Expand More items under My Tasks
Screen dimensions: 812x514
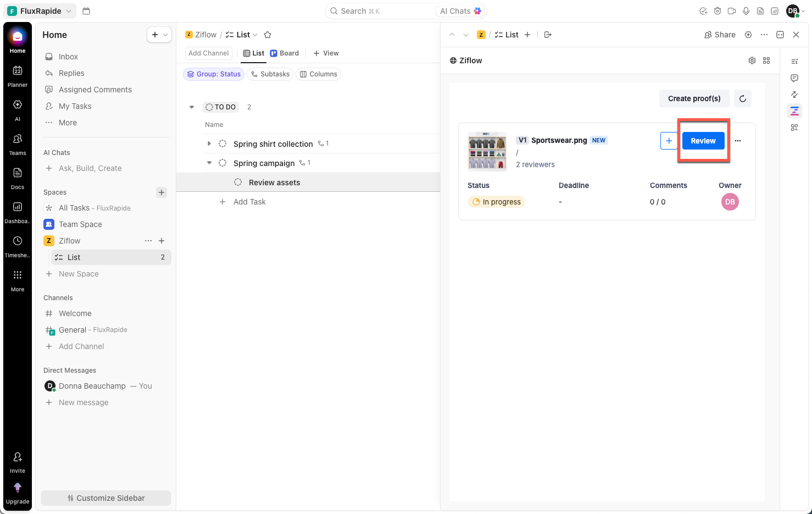(x=68, y=123)
